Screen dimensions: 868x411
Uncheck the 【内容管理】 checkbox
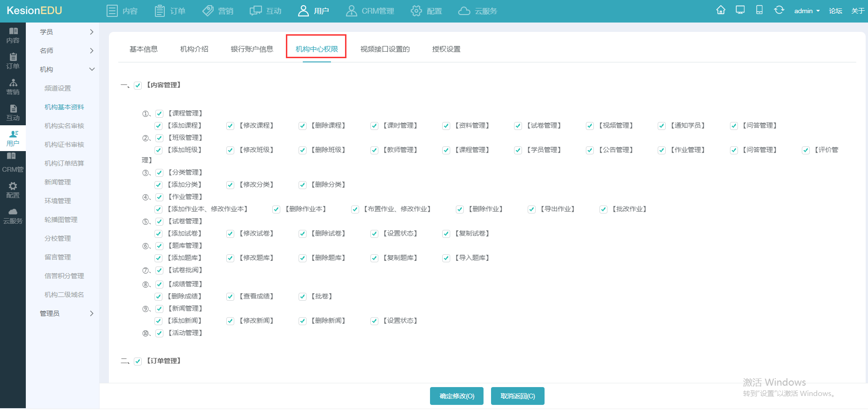[138, 85]
